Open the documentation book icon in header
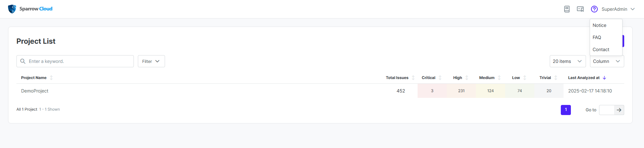Screen dimensions: 644x148 coord(567,9)
